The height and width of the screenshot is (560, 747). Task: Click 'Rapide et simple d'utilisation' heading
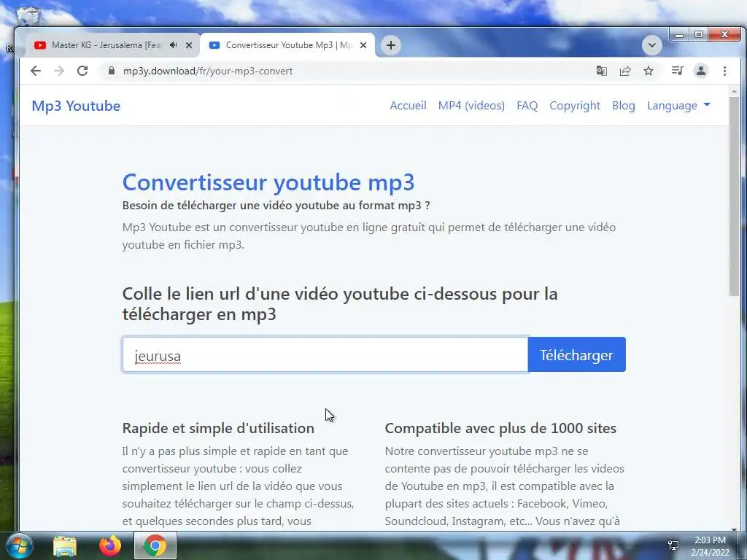click(x=218, y=428)
